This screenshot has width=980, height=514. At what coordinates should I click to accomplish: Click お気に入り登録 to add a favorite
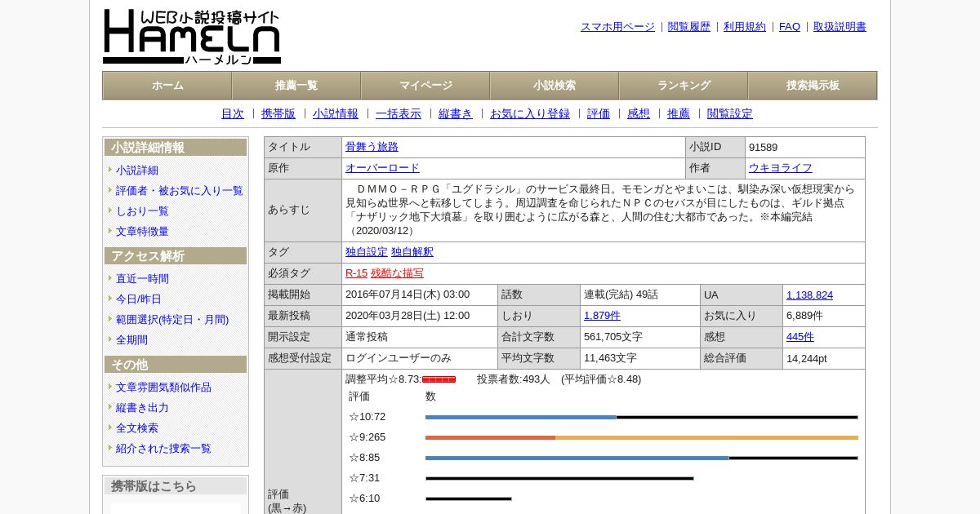pyautogui.click(x=530, y=114)
